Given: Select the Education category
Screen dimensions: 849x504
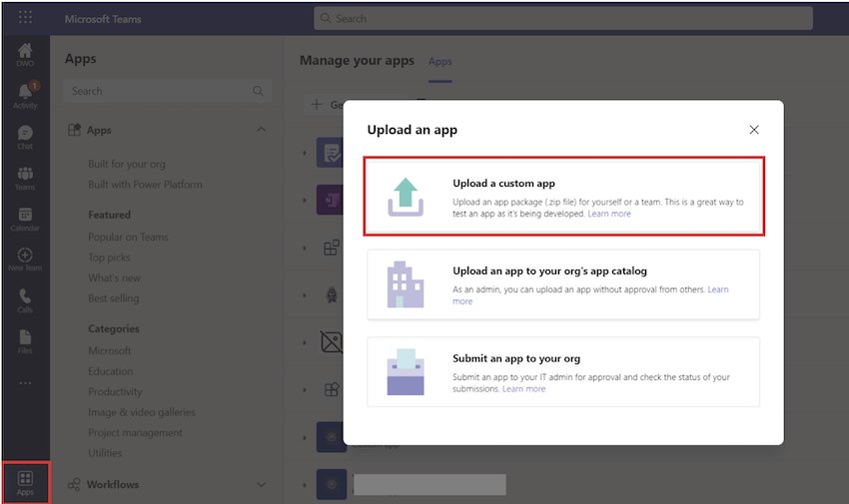Looking at the screenshot, I should (x=111, y=371).
